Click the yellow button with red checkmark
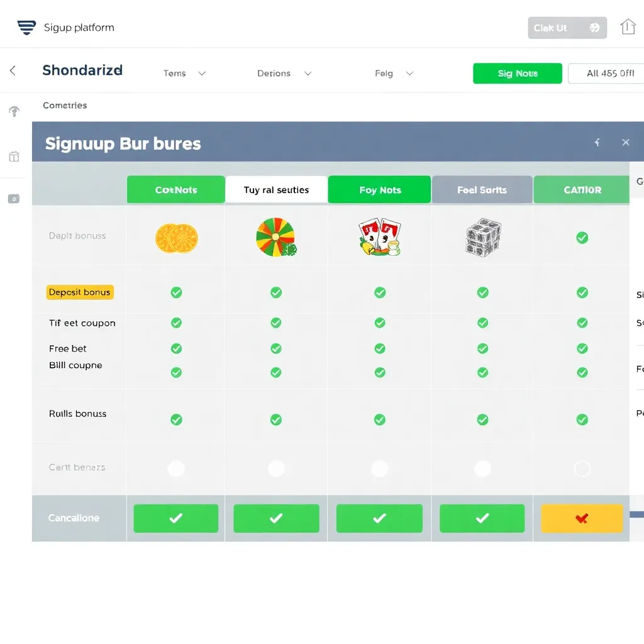 pyautogui.click(x=582, y=519)
